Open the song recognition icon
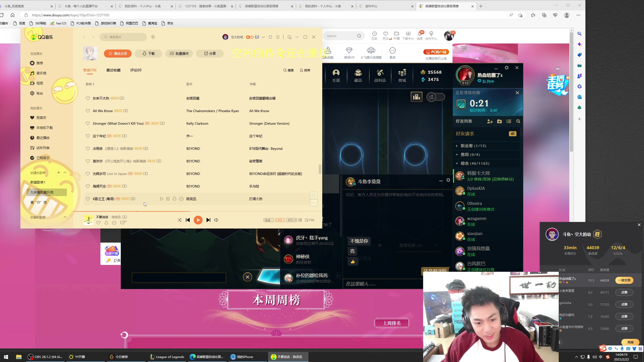Image resolution: width=644 pixels, height=362 pixels. point(153,37)
